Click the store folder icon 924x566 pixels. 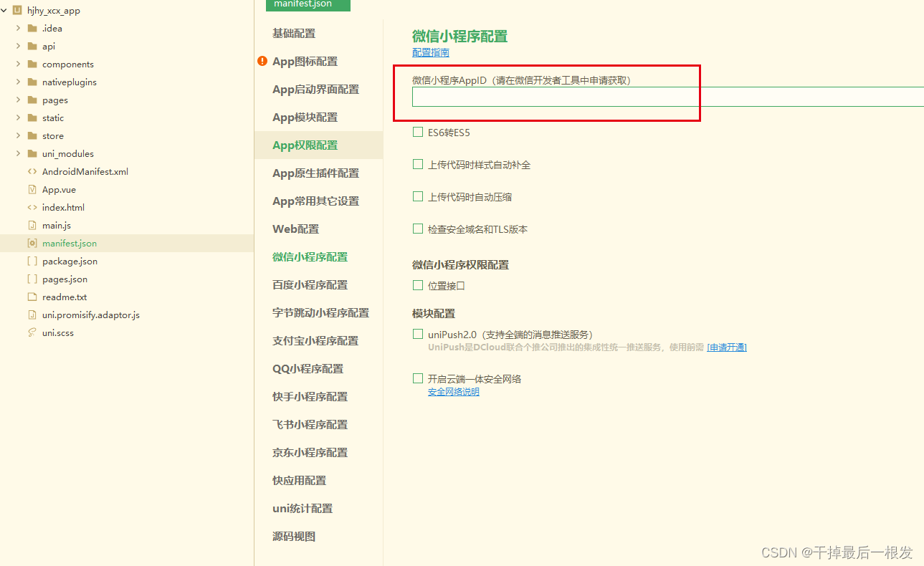pyautogui.click(x=32, y=136)
